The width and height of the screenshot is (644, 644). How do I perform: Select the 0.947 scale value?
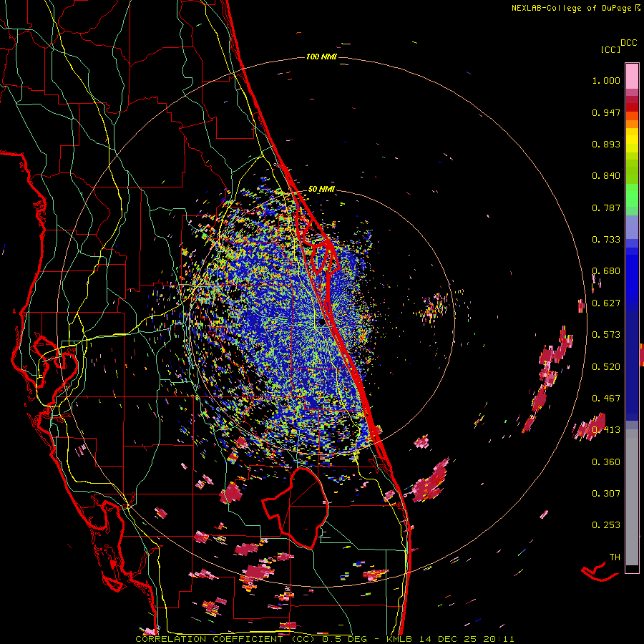pos(606,112)
